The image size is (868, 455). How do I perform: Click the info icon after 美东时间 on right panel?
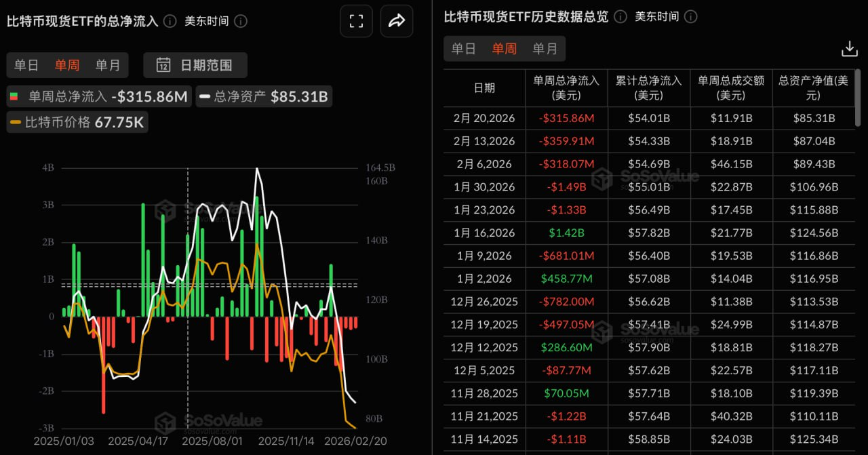click(690, 16)
